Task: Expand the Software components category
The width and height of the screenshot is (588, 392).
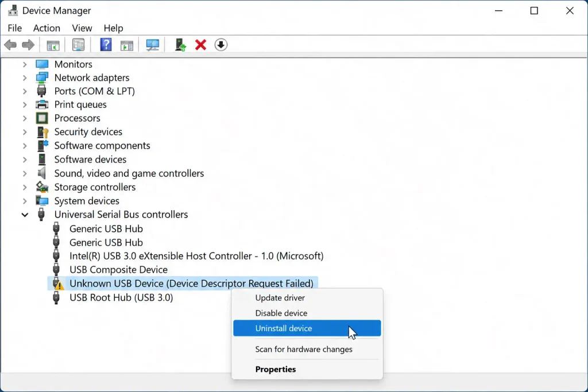Action: [25, 146]
